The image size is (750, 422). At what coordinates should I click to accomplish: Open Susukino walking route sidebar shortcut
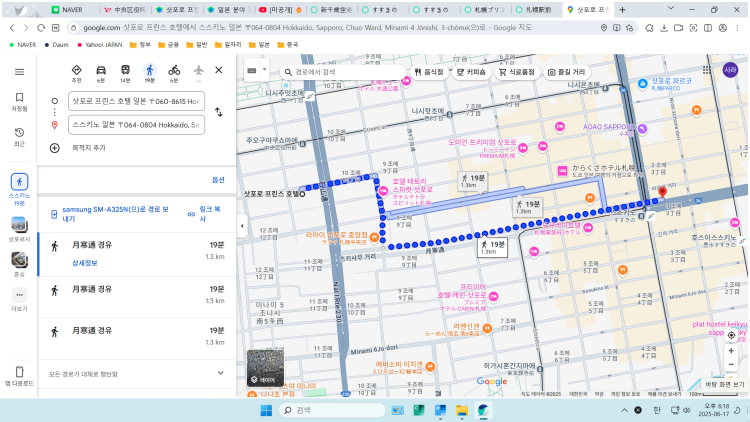(x=19, y=189)
